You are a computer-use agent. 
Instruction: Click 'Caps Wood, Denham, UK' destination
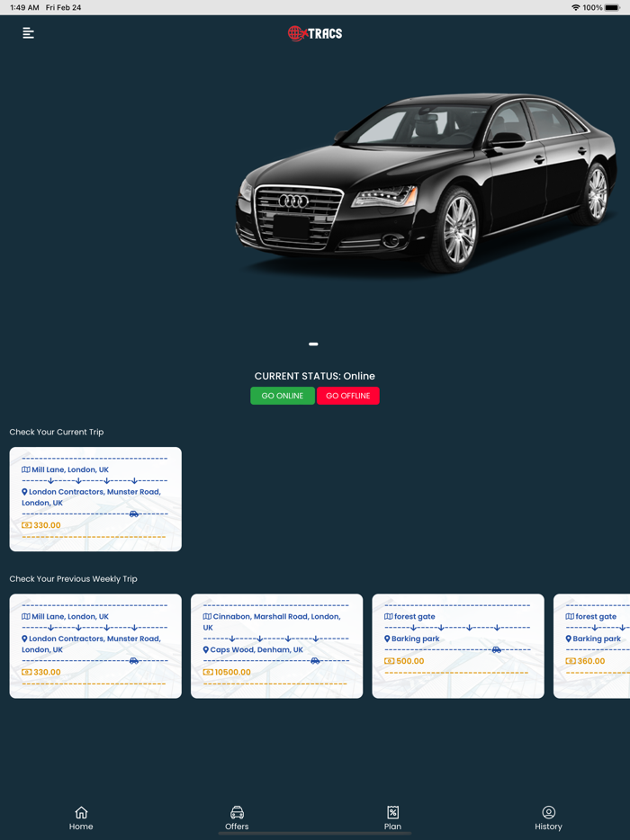(x=256, y=650)
